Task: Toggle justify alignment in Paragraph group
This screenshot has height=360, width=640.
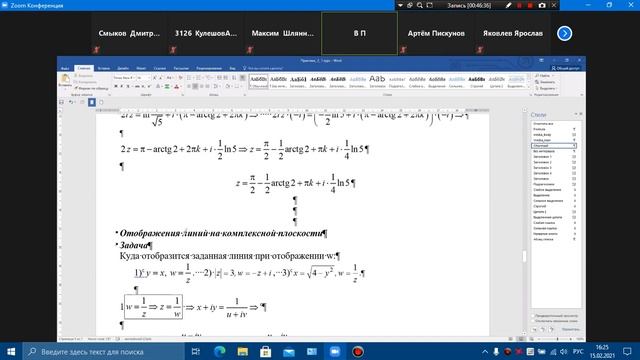Action: coord(207,86)
